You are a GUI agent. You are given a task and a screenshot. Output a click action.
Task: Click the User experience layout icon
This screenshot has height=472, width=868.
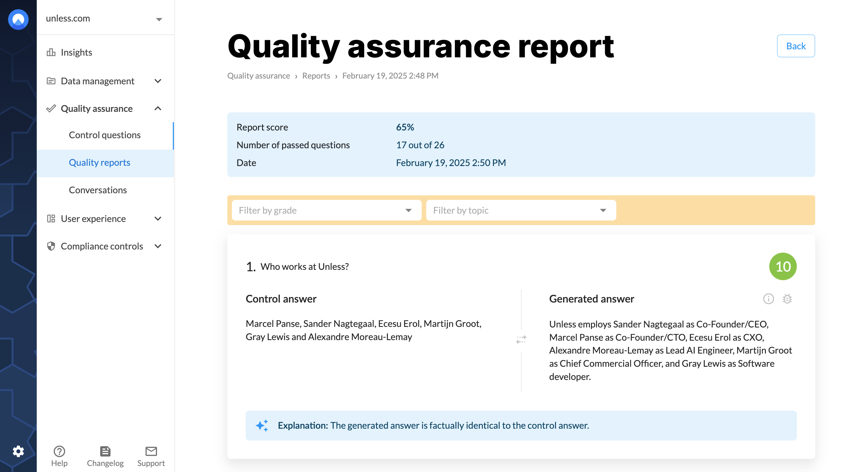click(51, 219)
